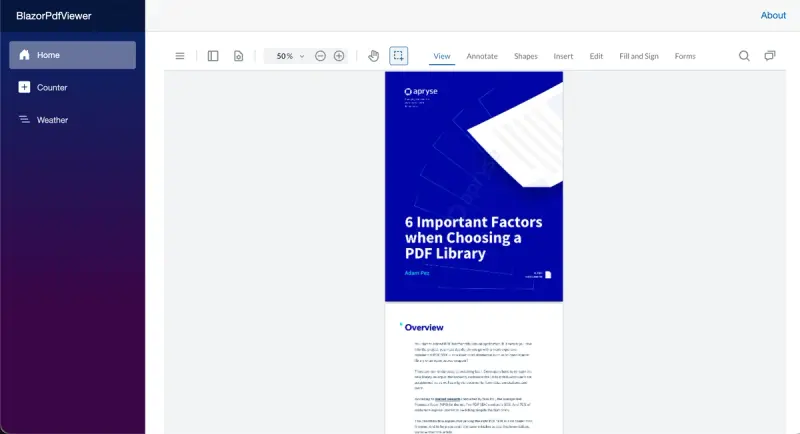
Task: Switch to the View tab
Action: click(x=442, y=56)
